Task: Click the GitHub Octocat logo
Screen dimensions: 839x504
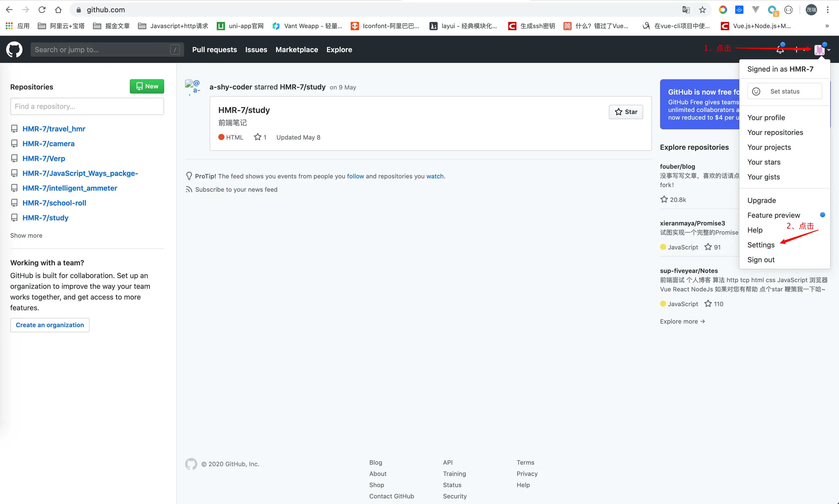Action: click(14, 50)
